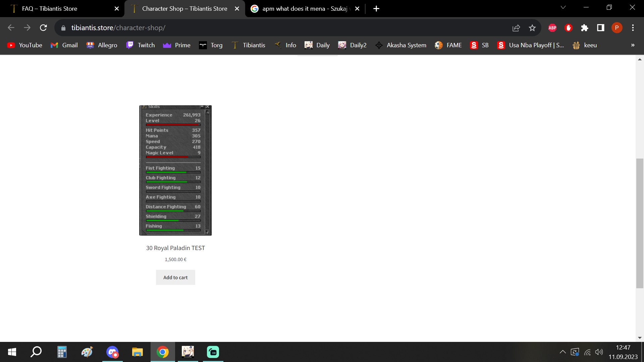The width and height of the screenshot is (644, 362).
Task: Show hidden system tray icons
Action: point(562,352)
